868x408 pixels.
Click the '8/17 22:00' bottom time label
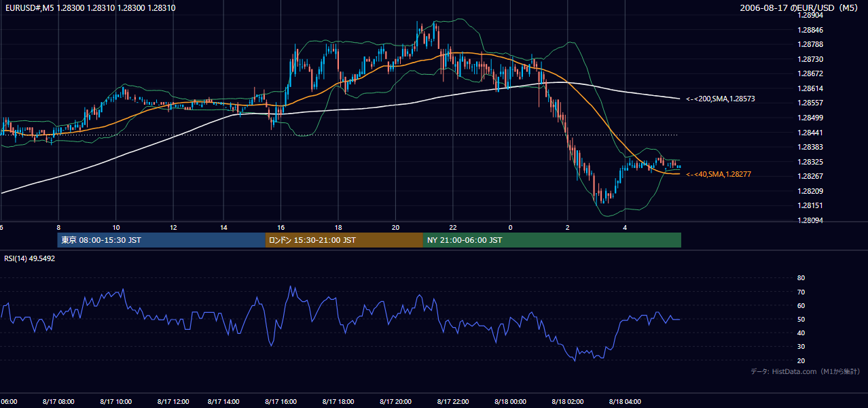point(453,401)
